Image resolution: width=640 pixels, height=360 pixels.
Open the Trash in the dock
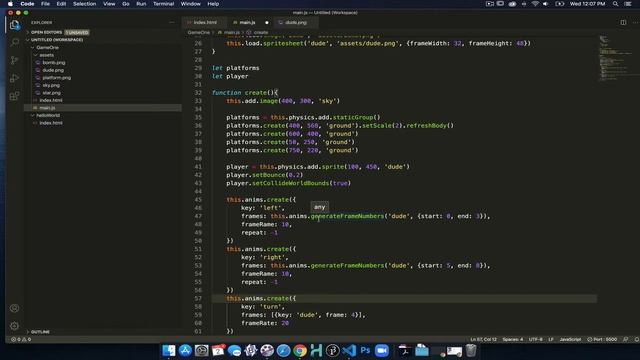[x=471, y=351]
